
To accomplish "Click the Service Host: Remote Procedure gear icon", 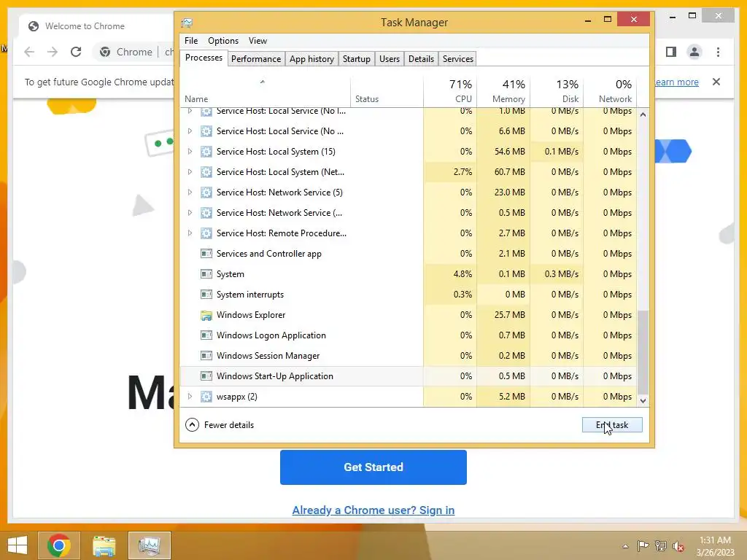I will click(x=206, y=233).
